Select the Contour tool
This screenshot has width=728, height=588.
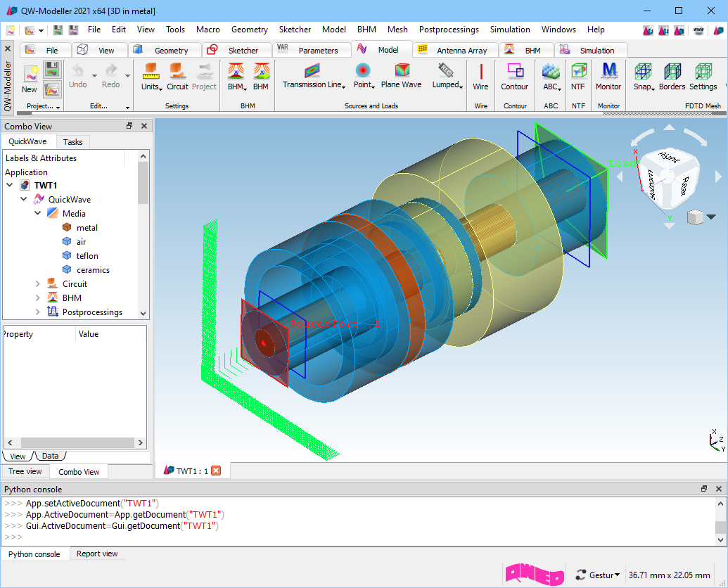(514, 77)
